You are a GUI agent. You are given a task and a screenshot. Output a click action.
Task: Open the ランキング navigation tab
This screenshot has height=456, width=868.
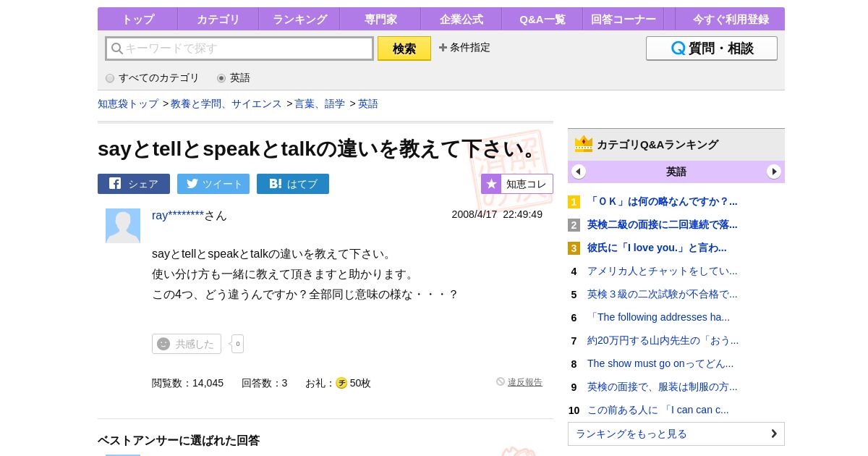[299, 20]
